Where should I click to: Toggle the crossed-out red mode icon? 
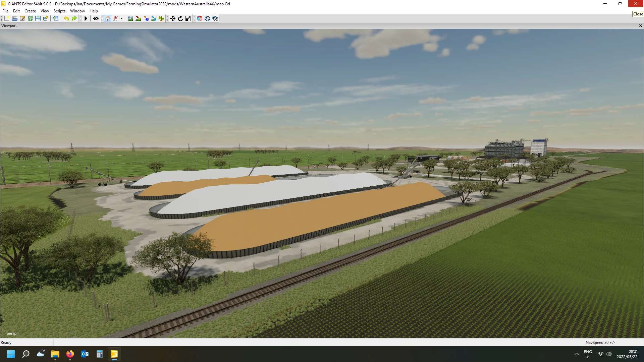[x=115, y=18]
